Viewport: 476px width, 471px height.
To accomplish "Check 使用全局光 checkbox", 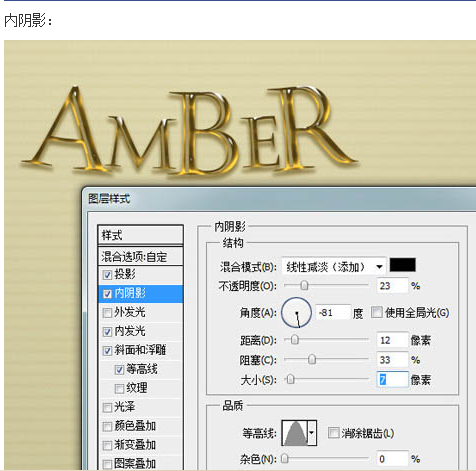I will coord(377,312).
